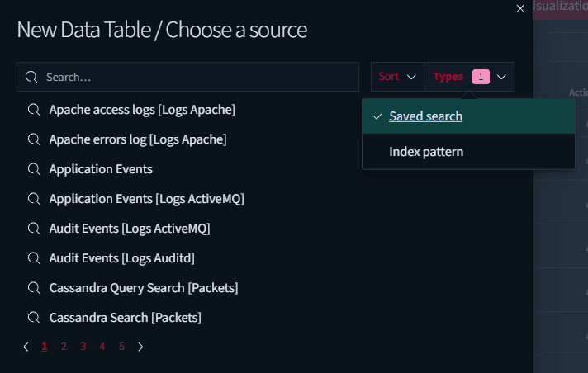Go to previous page arrow

point(26,347)
